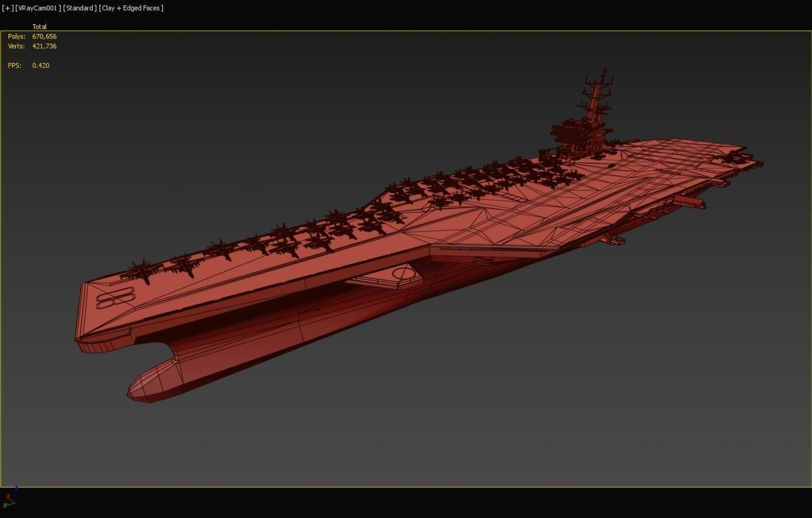The height and width of the screenshot is (518, 812).
Task: Click the Polys: statistics label
Action: click(x=16, y=36)
